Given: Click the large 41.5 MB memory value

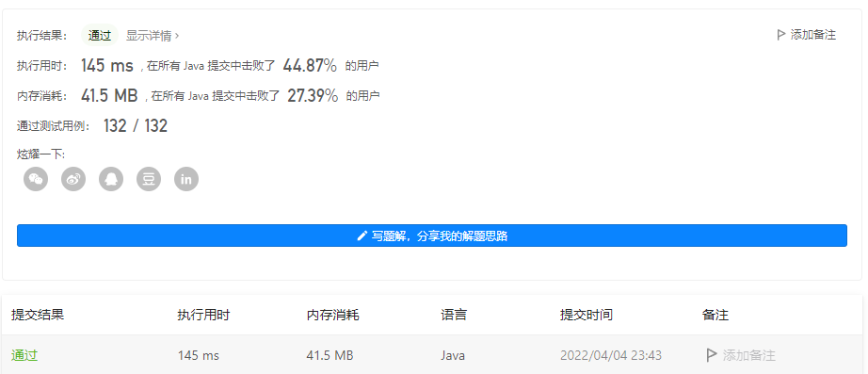Looking at the screenshot, I should pyautogui.click(x=109, y=95).
